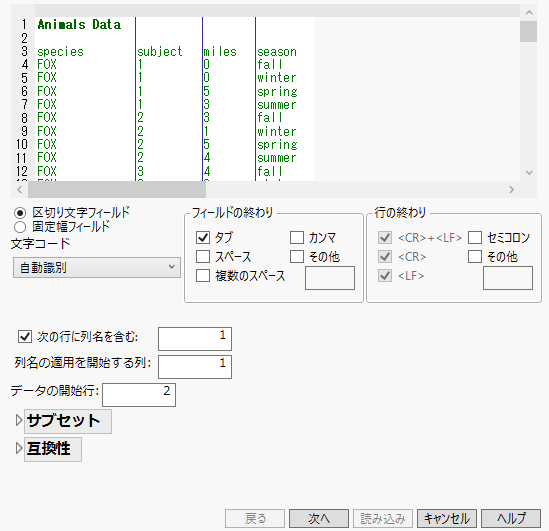
Task: Enable その他 checkbox in 行の終わり
Action: coord(475,256)
